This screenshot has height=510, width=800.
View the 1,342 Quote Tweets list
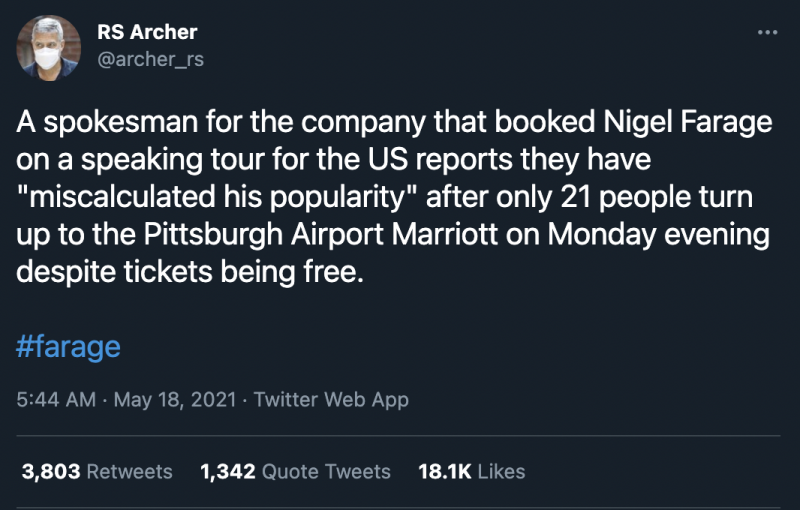pyautogui.click(x=296, y=471)
